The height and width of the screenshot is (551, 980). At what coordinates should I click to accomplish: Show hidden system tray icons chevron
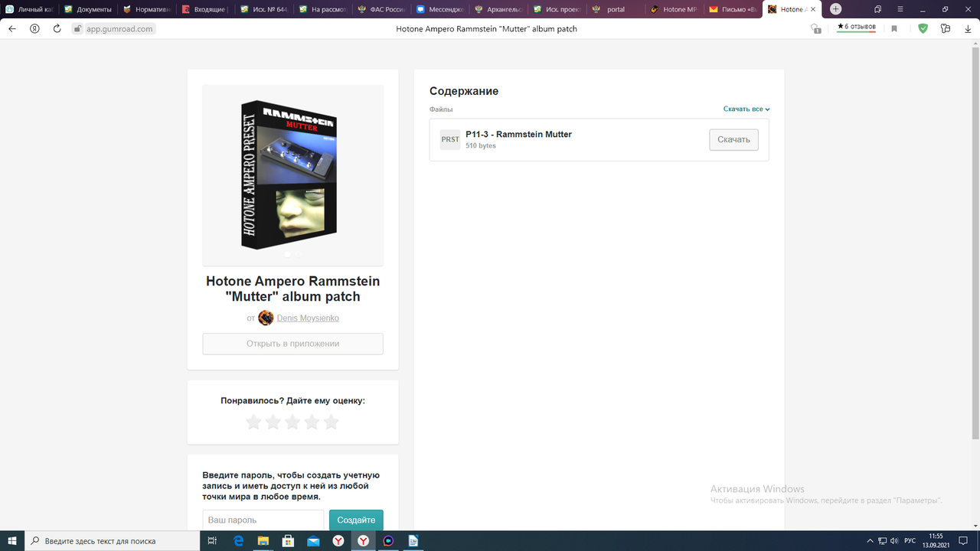(x=869, y=540)
